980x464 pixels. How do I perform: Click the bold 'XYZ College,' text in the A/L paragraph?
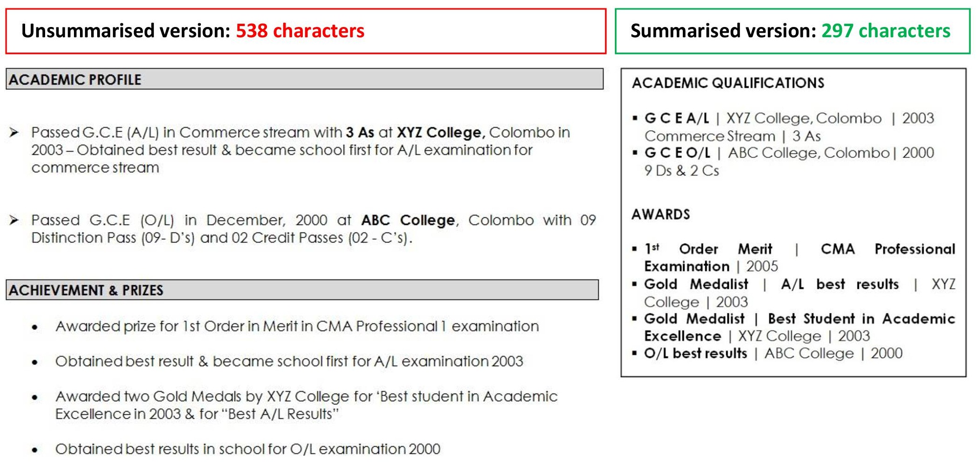440,133
